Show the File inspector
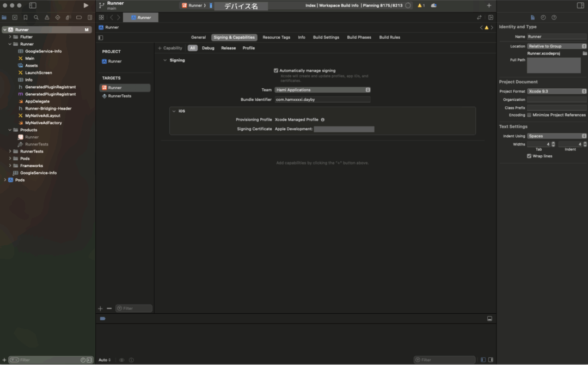The height and width of the screenshot is (365, 588). [532, 17]
